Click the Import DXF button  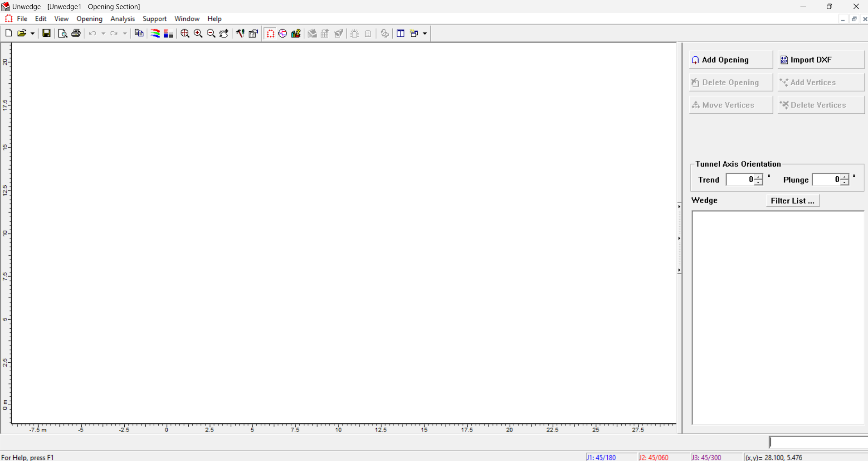821,60
